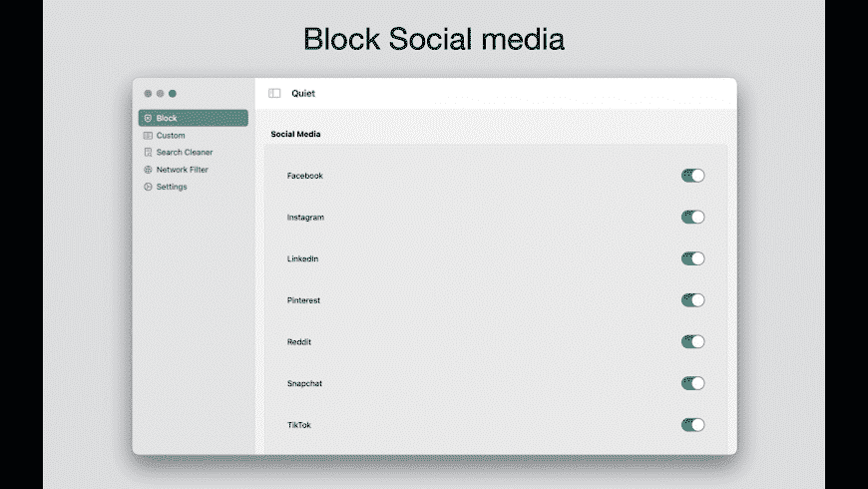Toggle the sidebar icon beside Quiet
The height and width of the screenshot is (489, 868).
click(x=274, y=93)
